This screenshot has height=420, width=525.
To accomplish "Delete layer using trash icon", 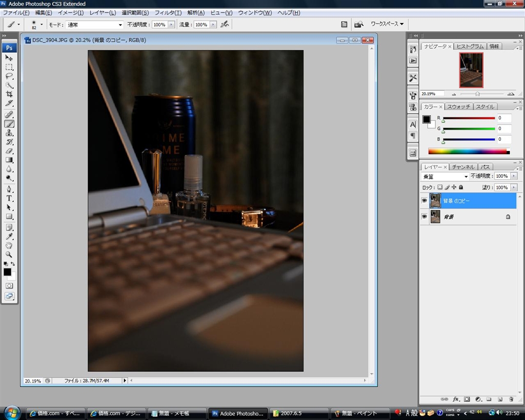I will tap(511, 399).
